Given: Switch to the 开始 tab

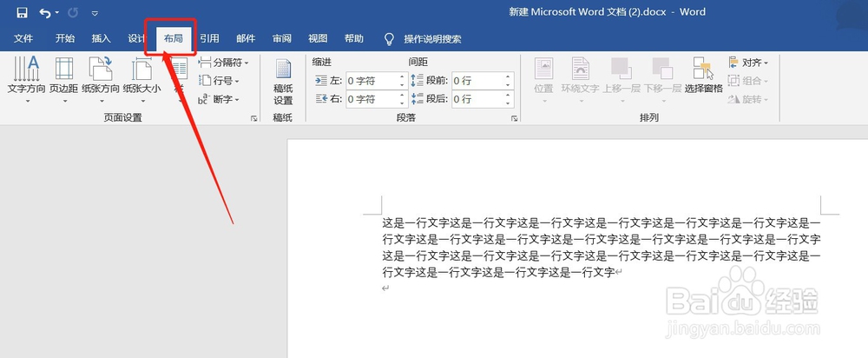Looking at the screenshot, I should click(x=65, y=38).
